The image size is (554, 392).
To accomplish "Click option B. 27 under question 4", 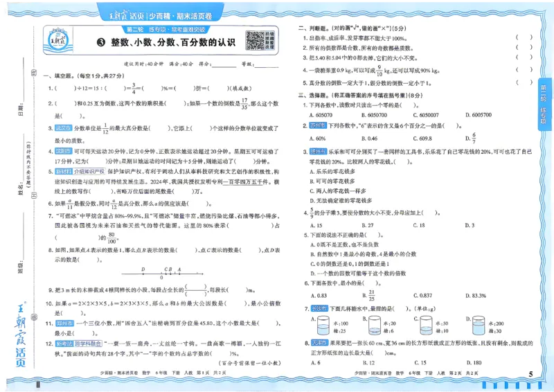I will click(x=368, y=225).
